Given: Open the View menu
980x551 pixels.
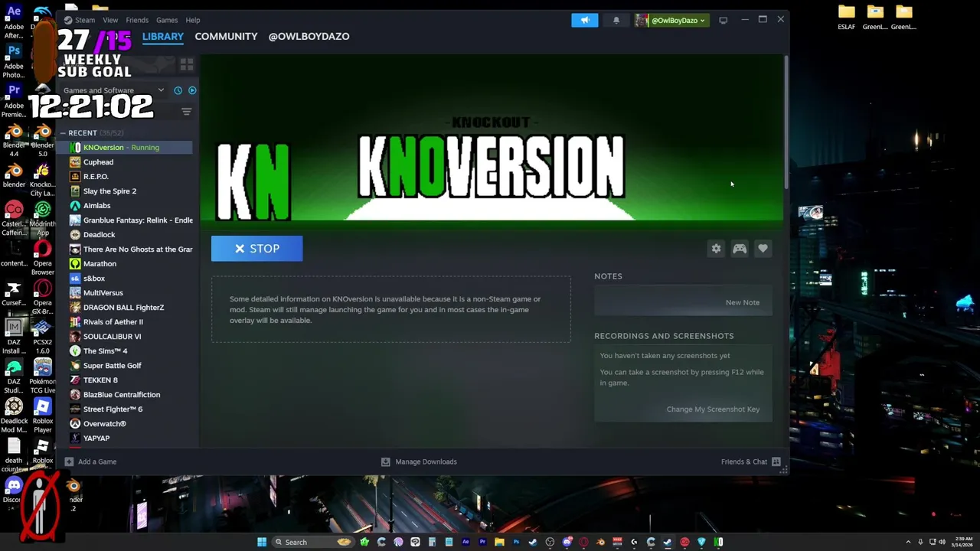Looking at the screenshot, I should coord(110,20).
